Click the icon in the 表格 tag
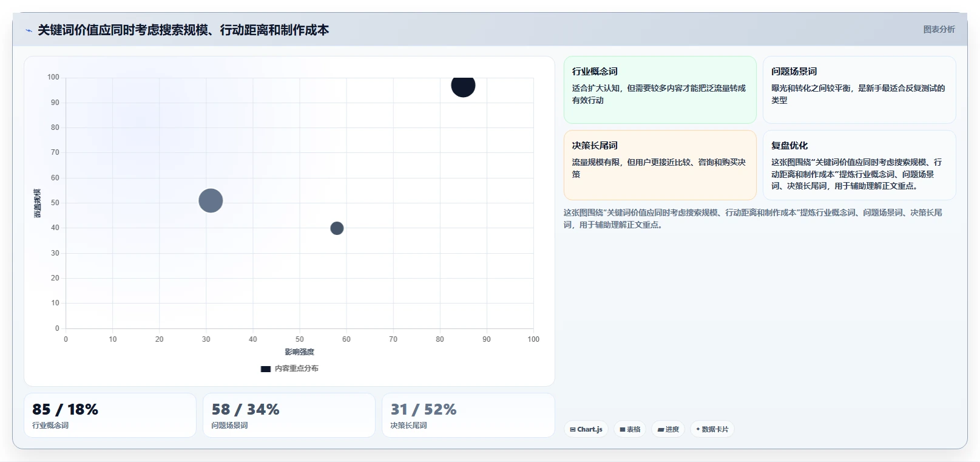This screenshot has width=980, height=462. coord(622,429)
